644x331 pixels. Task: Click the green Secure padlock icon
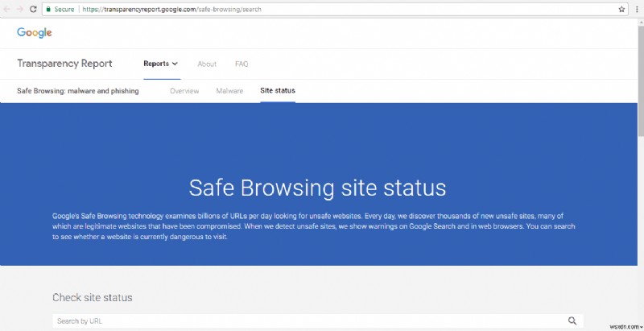48,9
